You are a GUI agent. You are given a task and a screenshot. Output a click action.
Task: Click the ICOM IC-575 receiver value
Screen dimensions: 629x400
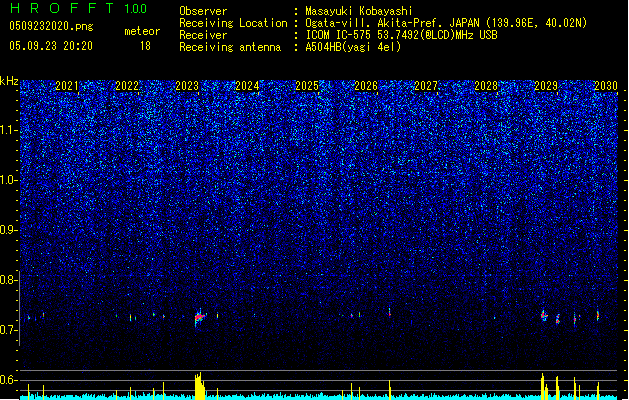tap(402, 35)
